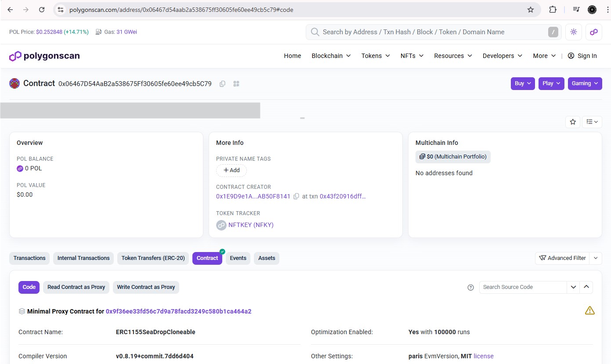611x364 pixels.
Task: Open the Advanced Filter options arrow
Action: tap(596, 258)
